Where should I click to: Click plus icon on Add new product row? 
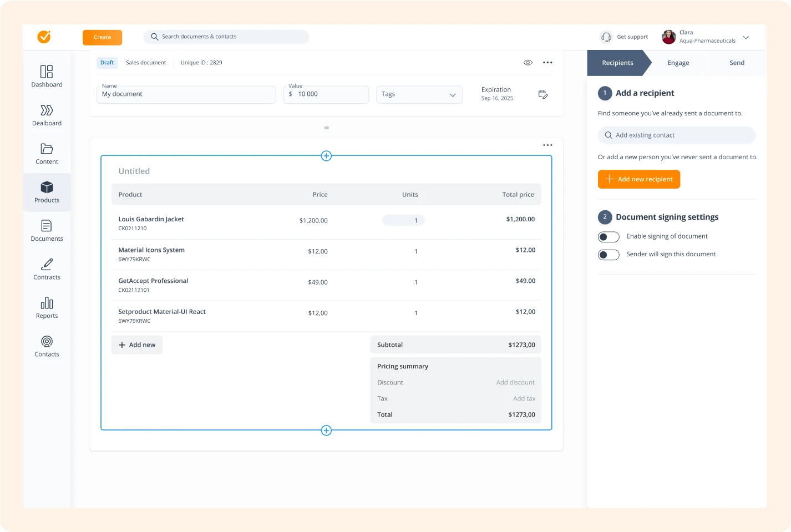tap(122, 345)
